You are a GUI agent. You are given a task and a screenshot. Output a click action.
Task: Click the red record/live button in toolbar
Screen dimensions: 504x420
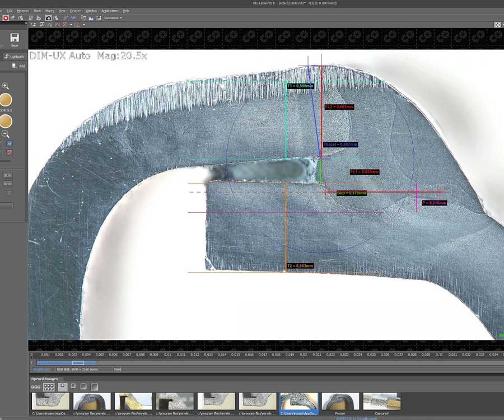tap(6, 18)
